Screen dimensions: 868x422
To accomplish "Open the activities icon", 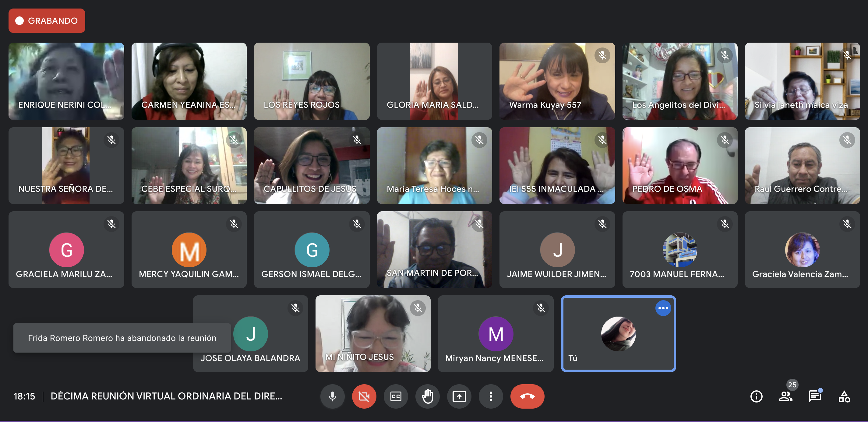I will tap(844, 396).
